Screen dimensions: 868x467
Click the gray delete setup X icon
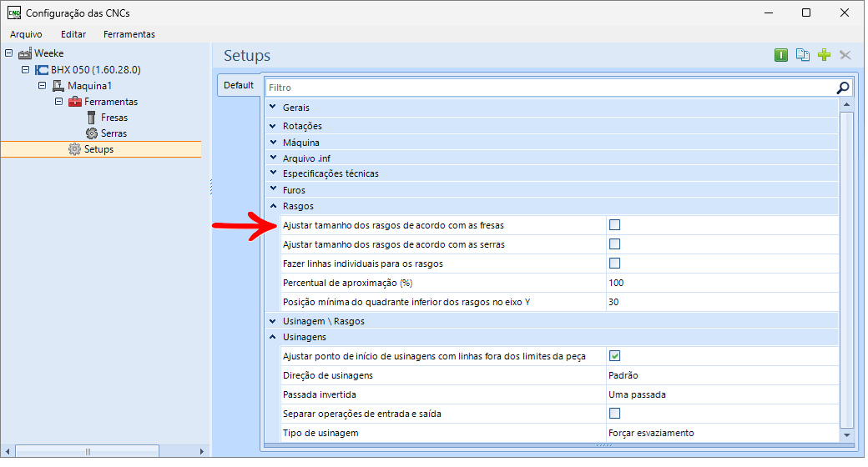(x=845, y=55)
